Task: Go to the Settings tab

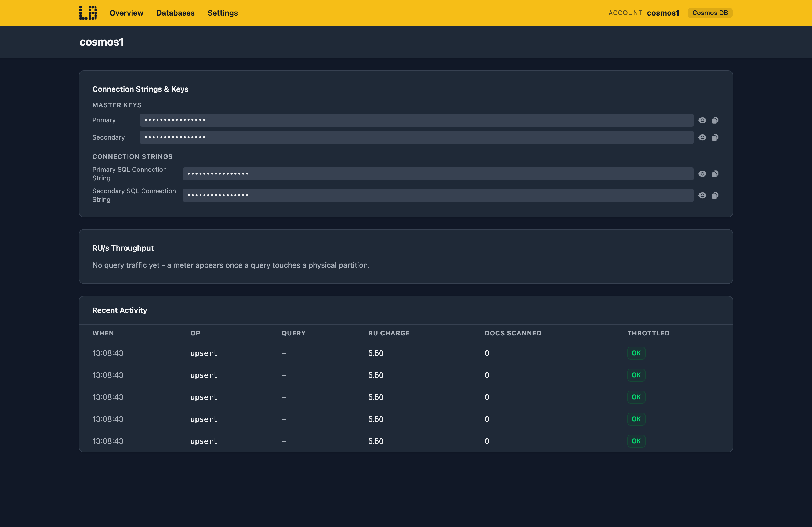Action: [x=223, y=13]
